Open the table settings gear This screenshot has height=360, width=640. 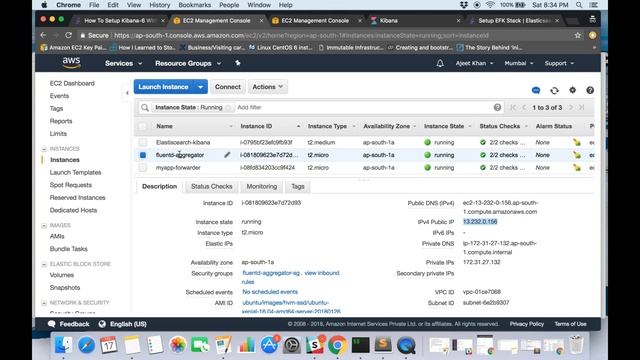point(573,90)
